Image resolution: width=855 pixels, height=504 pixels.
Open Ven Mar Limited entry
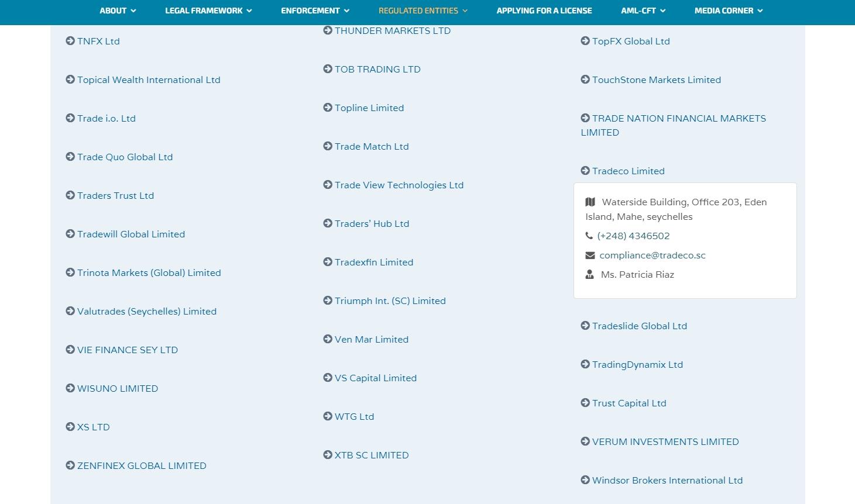tap(372, 339)
